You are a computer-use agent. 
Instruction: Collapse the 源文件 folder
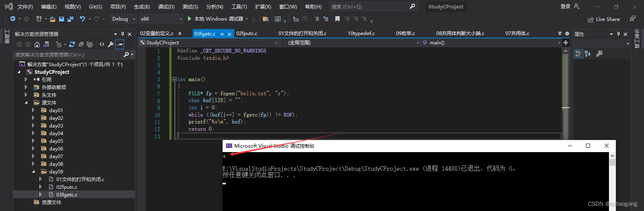click(x=26, y=102)
